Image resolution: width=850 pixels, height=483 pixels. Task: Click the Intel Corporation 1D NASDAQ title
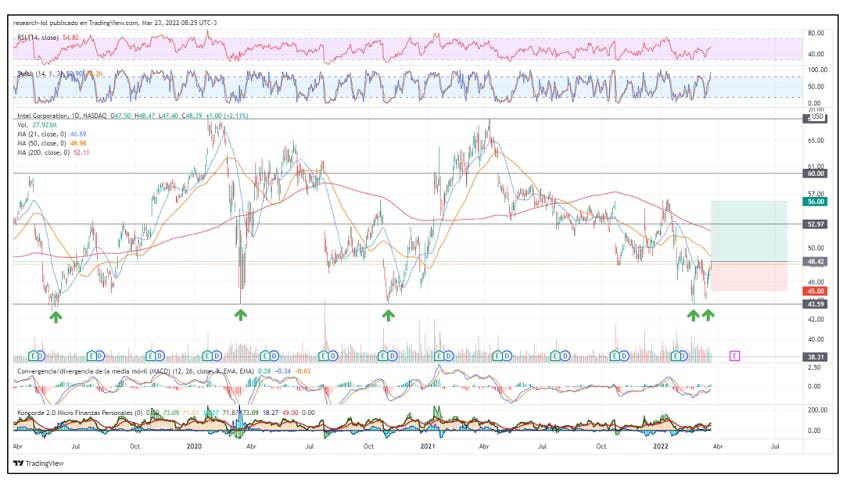[x=62, y=116]
